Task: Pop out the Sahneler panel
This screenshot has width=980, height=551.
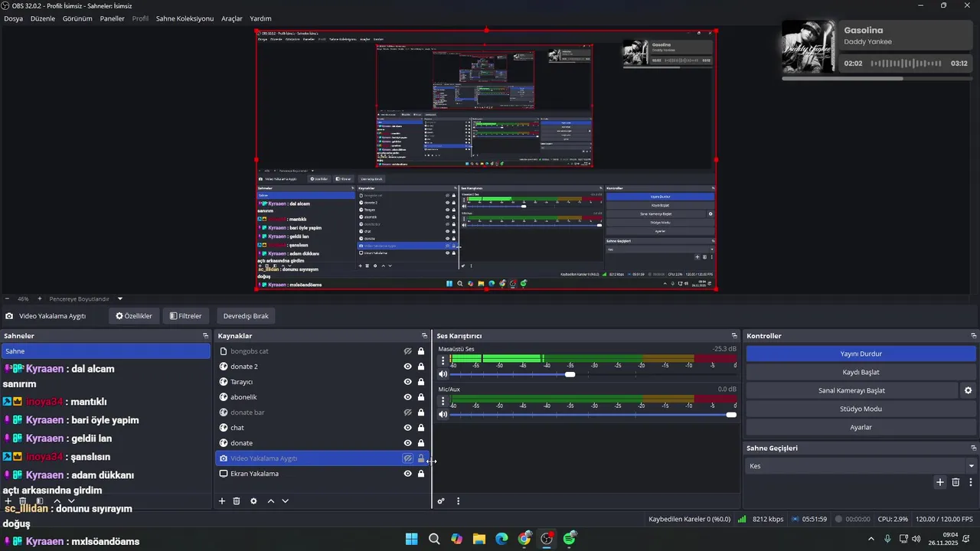Action: pyautogui.click(x=205, y=336)
